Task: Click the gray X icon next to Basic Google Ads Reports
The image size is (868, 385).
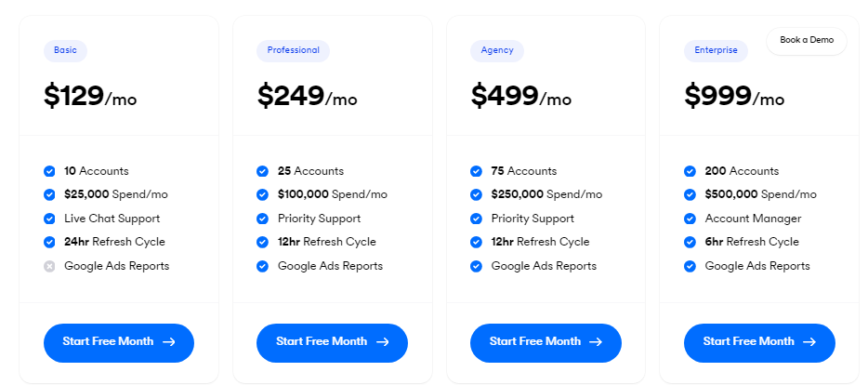Action: coord(49,267)
